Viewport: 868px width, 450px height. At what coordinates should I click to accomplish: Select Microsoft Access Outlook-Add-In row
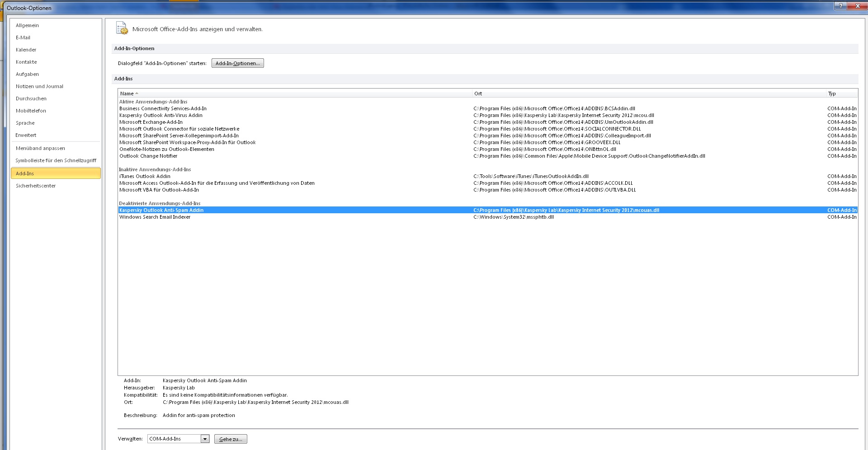(488, 183)
